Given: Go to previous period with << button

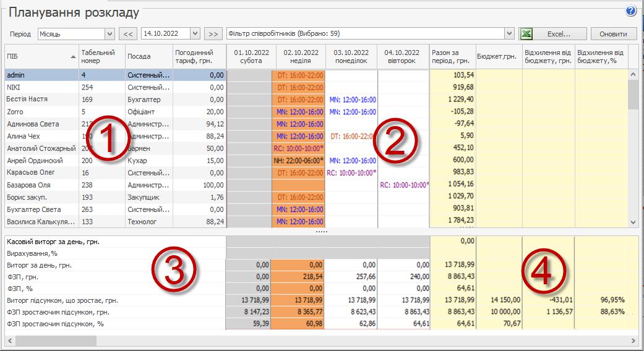Looking at the screenshot, I should 127,33.
